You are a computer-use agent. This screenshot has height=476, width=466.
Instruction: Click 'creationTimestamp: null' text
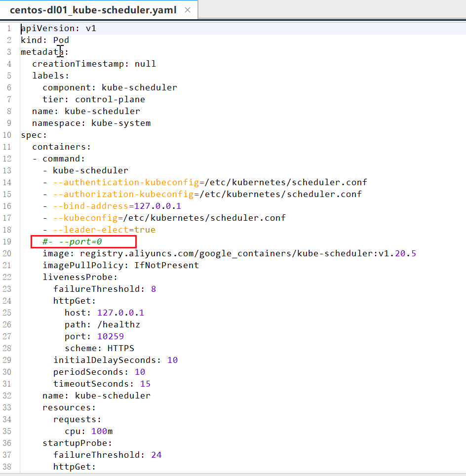coord(94,64)
